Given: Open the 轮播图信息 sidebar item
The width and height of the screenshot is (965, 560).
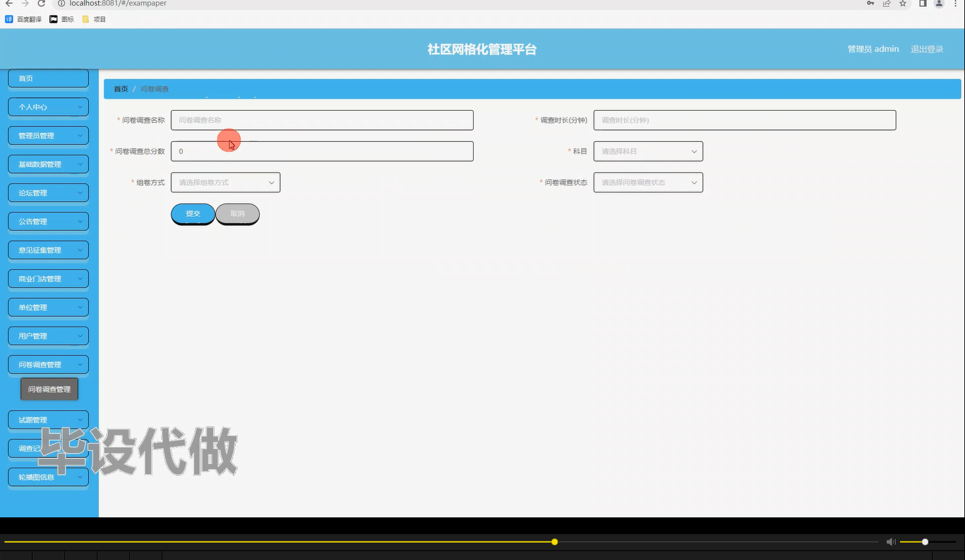Looking at the screenshot, I should coord(48,477).
